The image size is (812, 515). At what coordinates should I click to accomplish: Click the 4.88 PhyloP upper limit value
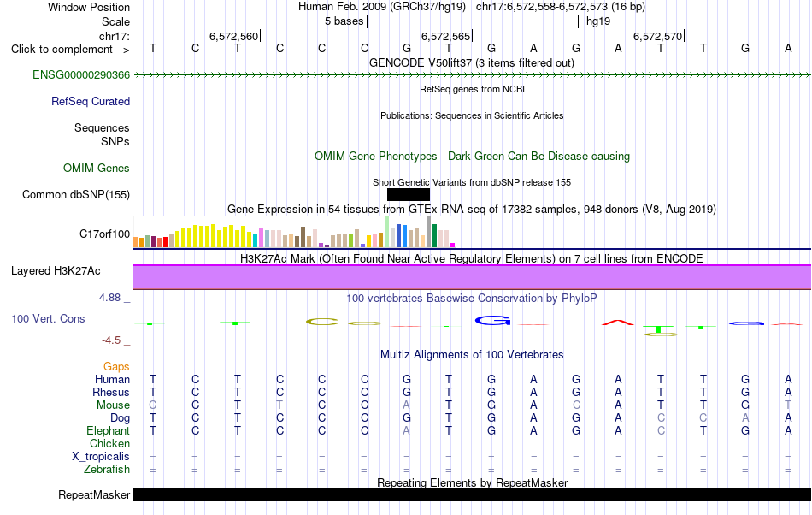click(109, 298)
